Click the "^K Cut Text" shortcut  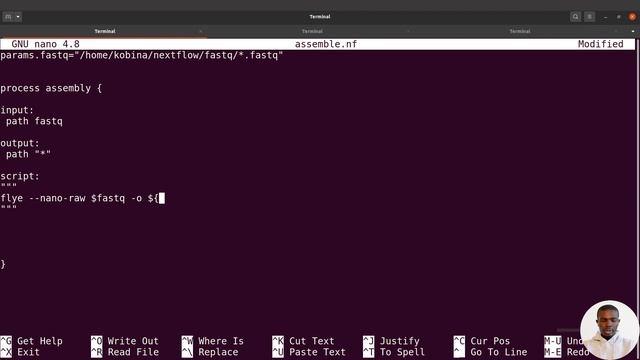(303, 341)
